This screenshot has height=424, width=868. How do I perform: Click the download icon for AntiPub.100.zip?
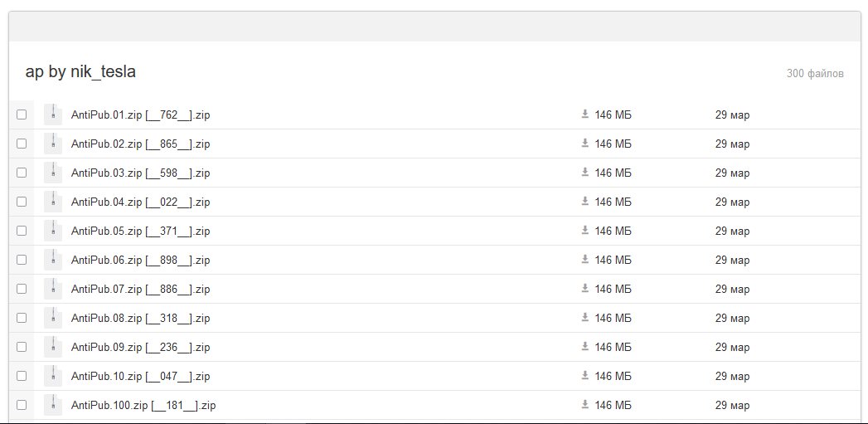[584, 405]
